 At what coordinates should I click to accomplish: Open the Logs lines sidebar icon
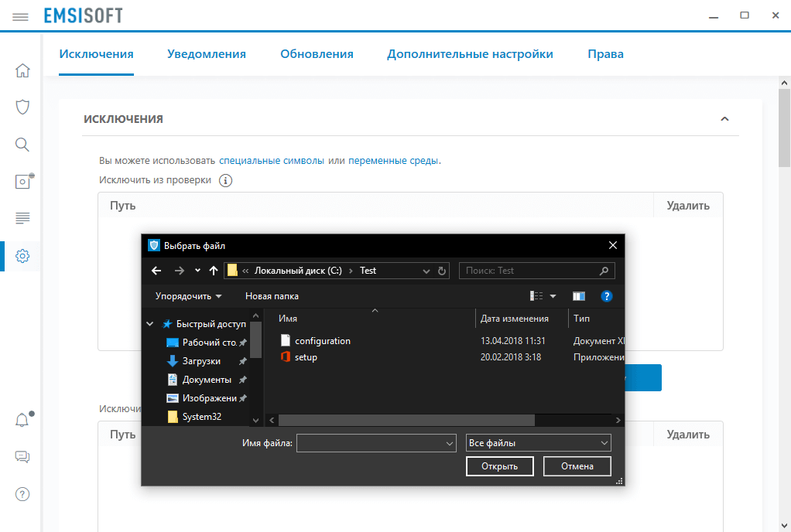(x=22, y=218)
